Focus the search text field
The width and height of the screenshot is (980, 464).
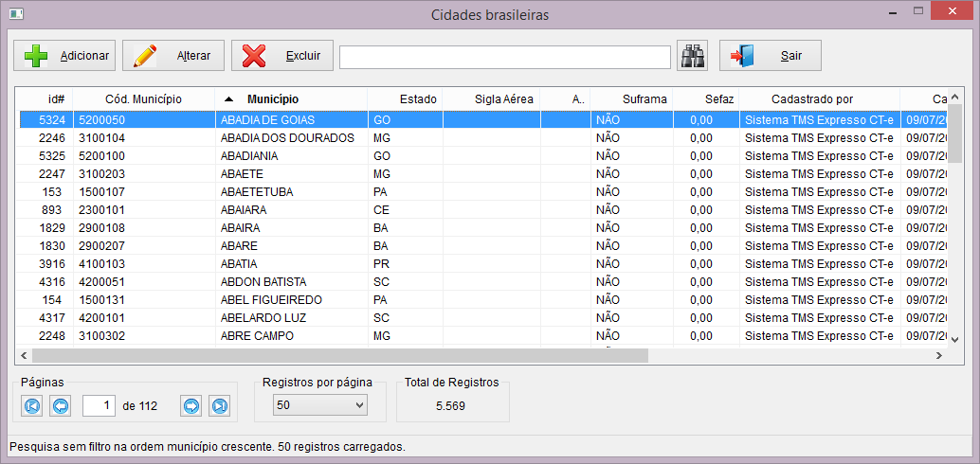(x=505, y=57)
